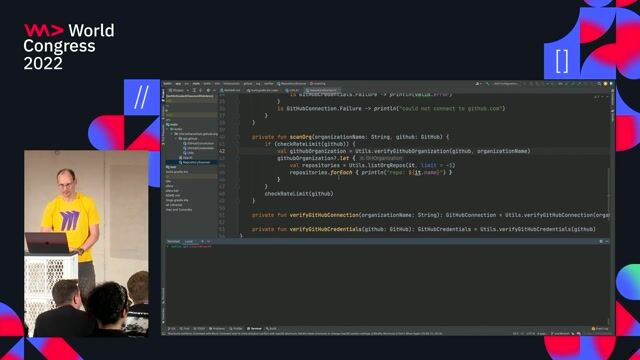Open the Project view dropdown in tool window header
This screenshot has width=640, height=360.
[179, 90]
